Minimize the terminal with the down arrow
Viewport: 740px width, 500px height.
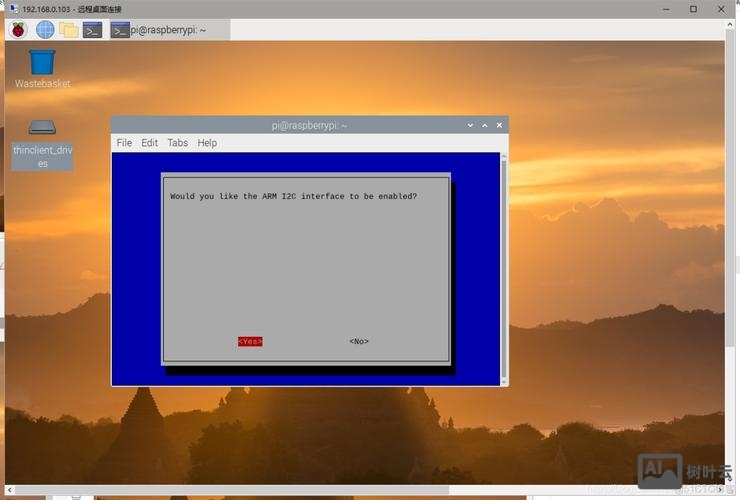click(x=471, y=125)
